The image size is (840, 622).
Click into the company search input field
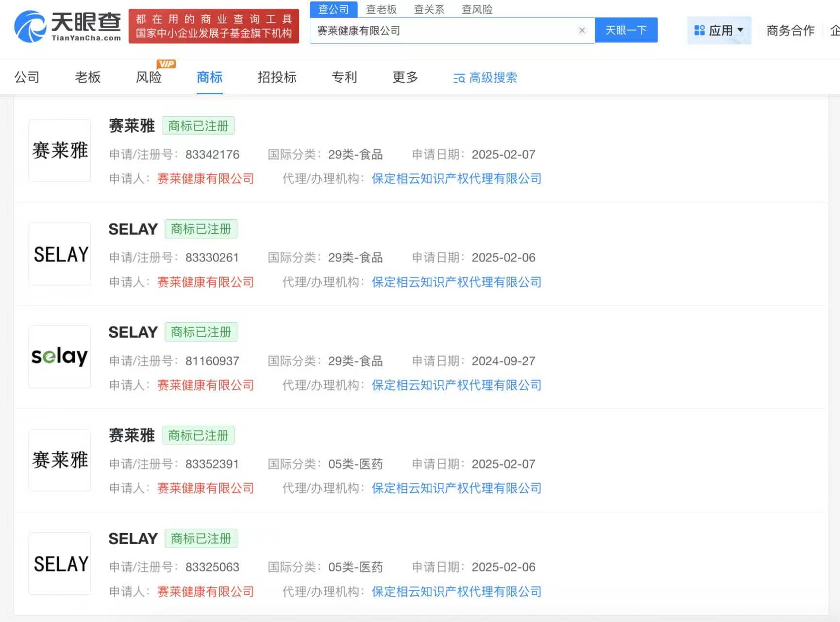tap(442, 31)
